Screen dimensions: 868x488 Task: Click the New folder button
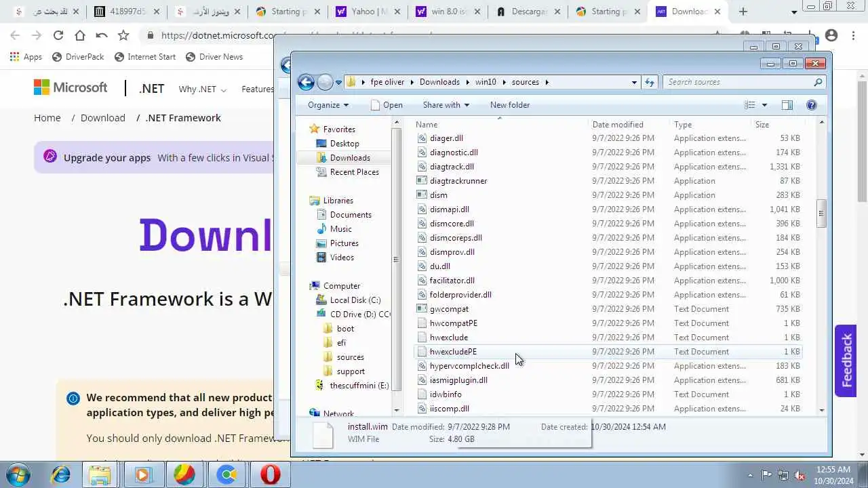510,105
